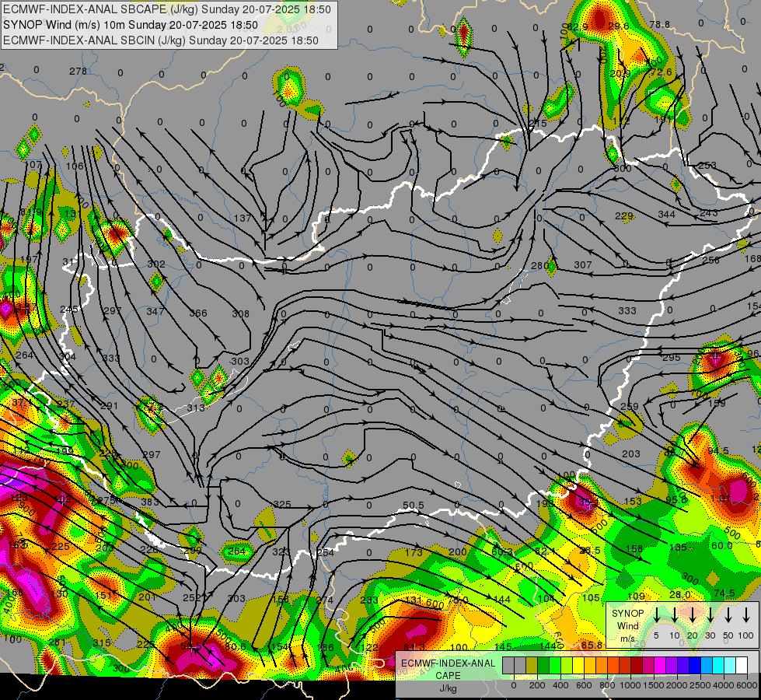Click the 173 value on the map
761x700 pixels.
tap(414, 552)
